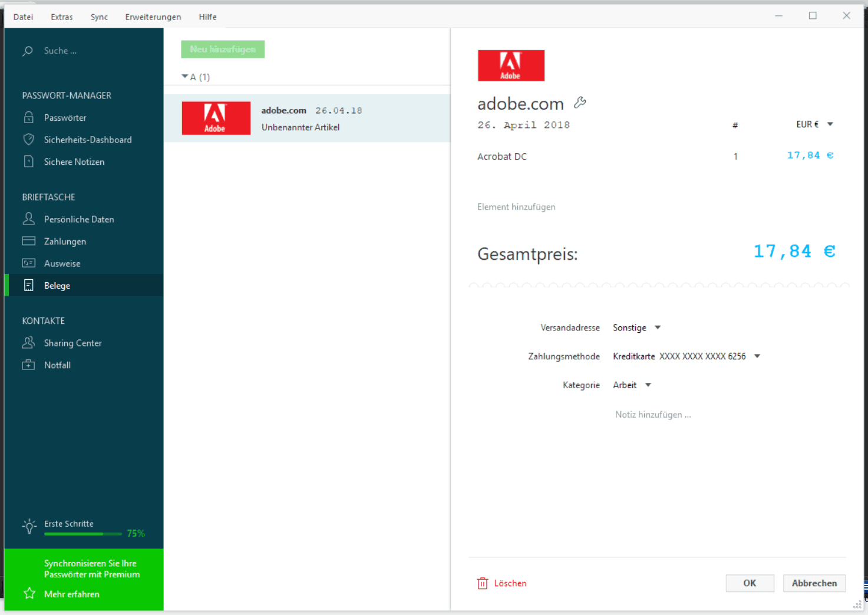This screenshot has height=615, width=868.
Task: Open Zahlungen in sidebar
Action: 84,241
